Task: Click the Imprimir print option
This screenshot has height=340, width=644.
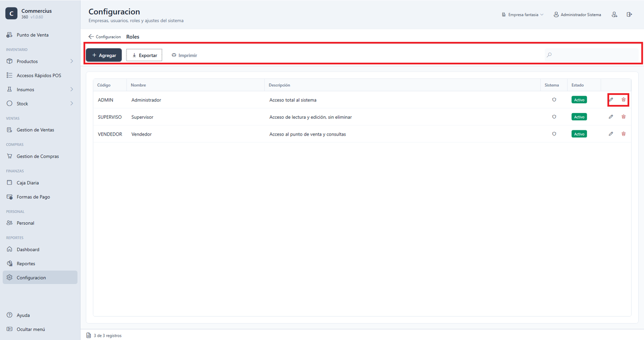Action: click(x=184, y=55)
